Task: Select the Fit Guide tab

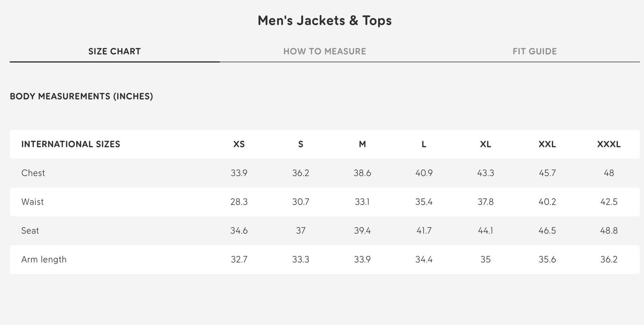Action: click(x=535, y=52)
